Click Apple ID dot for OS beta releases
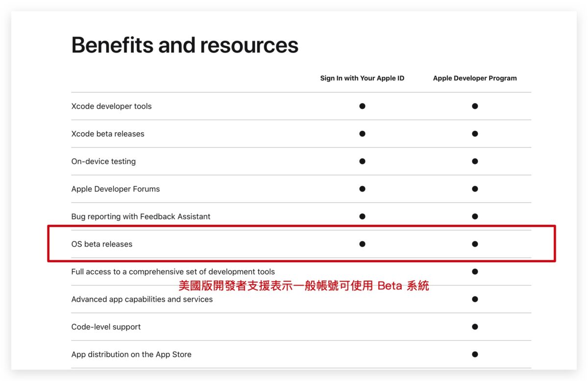 pyautogui.click(x=362, y=244)
